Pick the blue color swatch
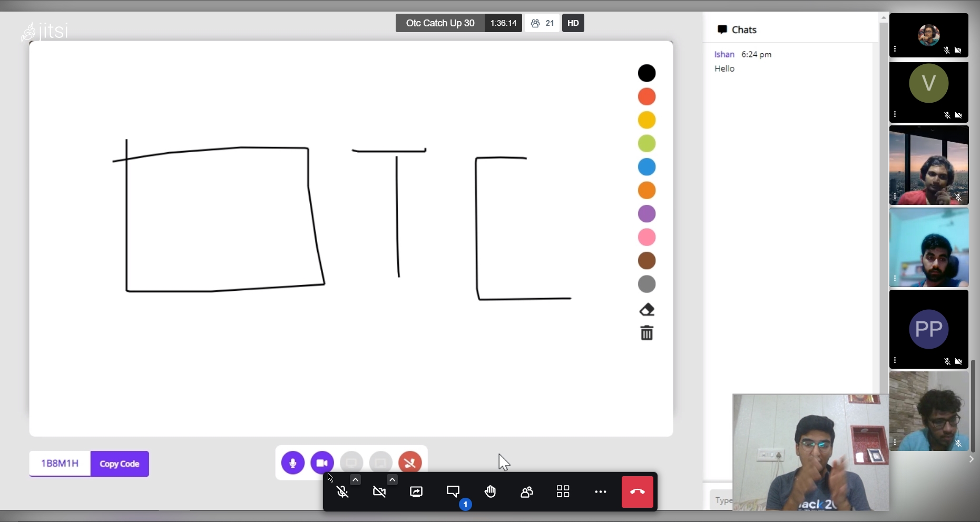This screenshot has width=980, height=522. (647, 167)
